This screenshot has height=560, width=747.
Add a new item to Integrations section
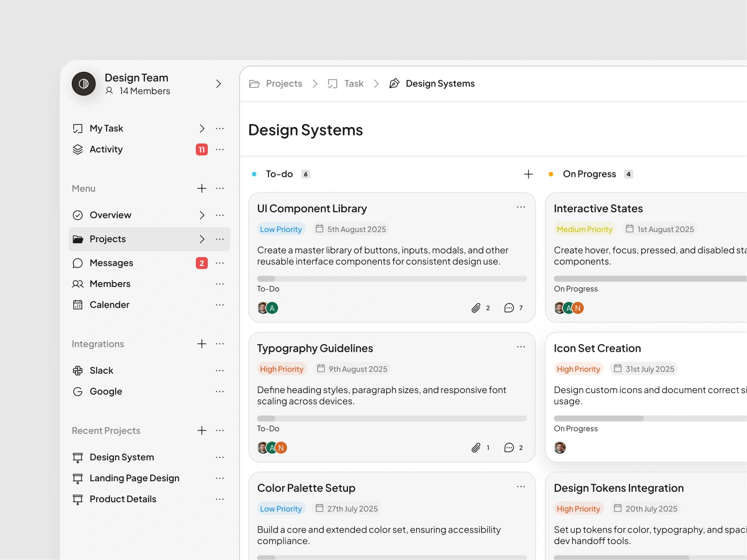click(202, 344)
